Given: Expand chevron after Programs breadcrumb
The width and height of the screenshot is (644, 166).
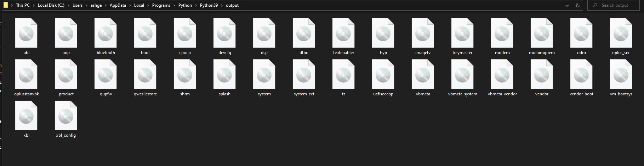Looking at the screenshot, I should tap(175, 5).
